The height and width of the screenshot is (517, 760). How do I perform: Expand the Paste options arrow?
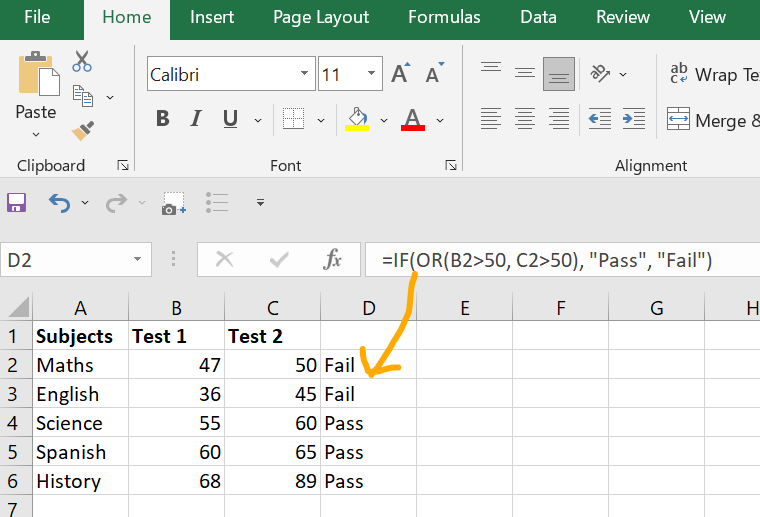(36, 135)
